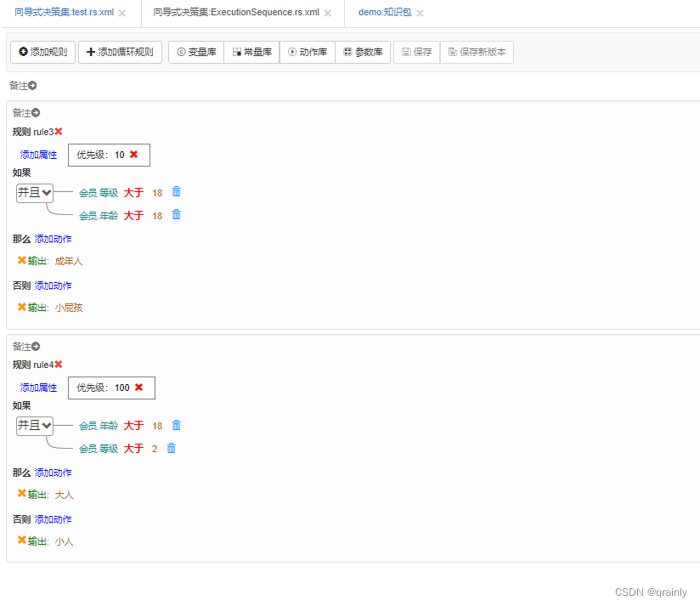Image resolution: width=700 pixels, height=606 pixels.
Task: Change 大于 operator for rule4 会员.等级
Action: [133, 449]
